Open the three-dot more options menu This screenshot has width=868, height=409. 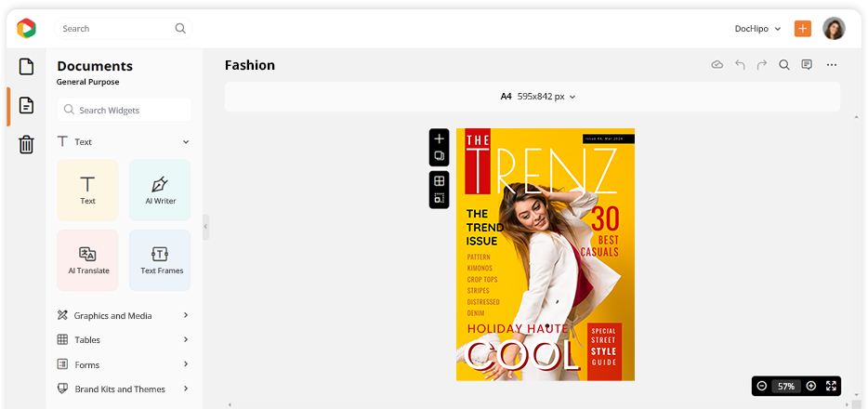[832, 65]
